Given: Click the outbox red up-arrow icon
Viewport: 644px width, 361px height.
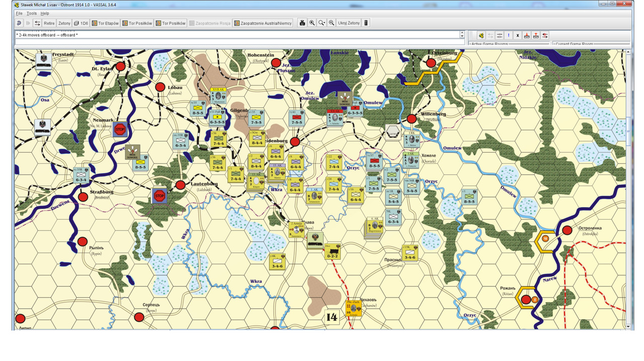Looking at the screenshot, I should click(x=536, y=35).
